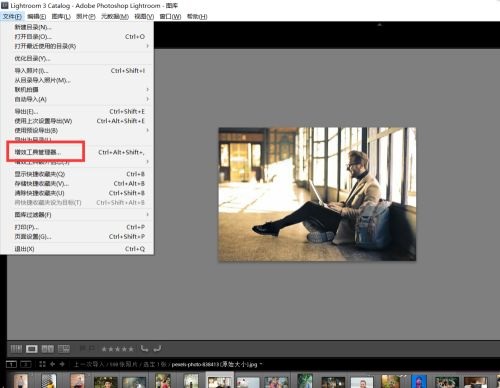500x388 pixels.
Task: Select blue-toned portrait thumbnail in filmstrip
Action: (419, 381)
